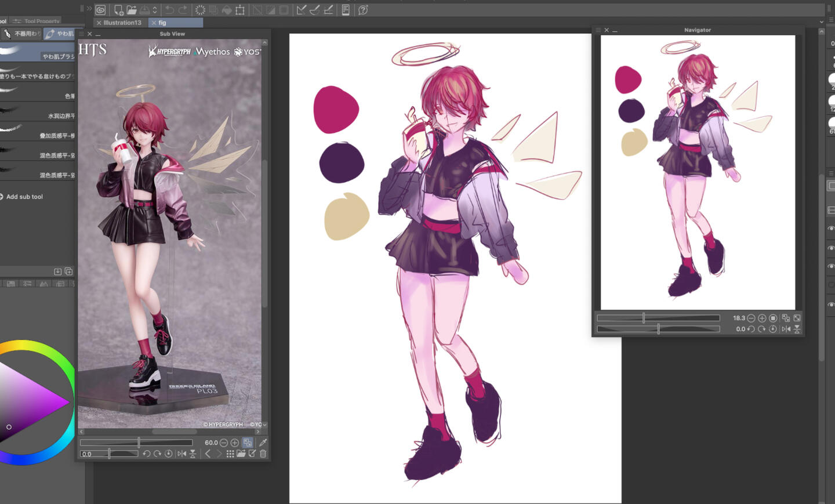Viewport: 835px width, 504px height.
Task: Delete current Sub View image via trash icon
Action: [263, 454]
